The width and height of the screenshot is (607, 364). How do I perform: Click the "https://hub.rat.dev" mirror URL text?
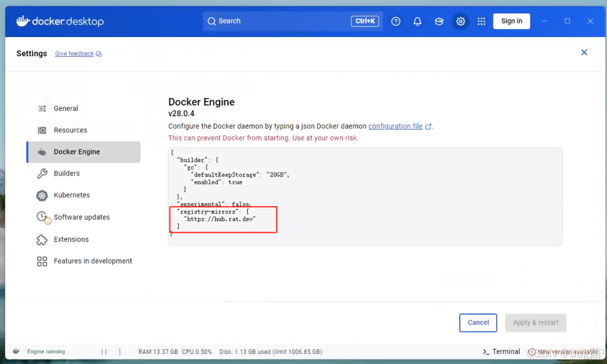(x=220, y=219)
